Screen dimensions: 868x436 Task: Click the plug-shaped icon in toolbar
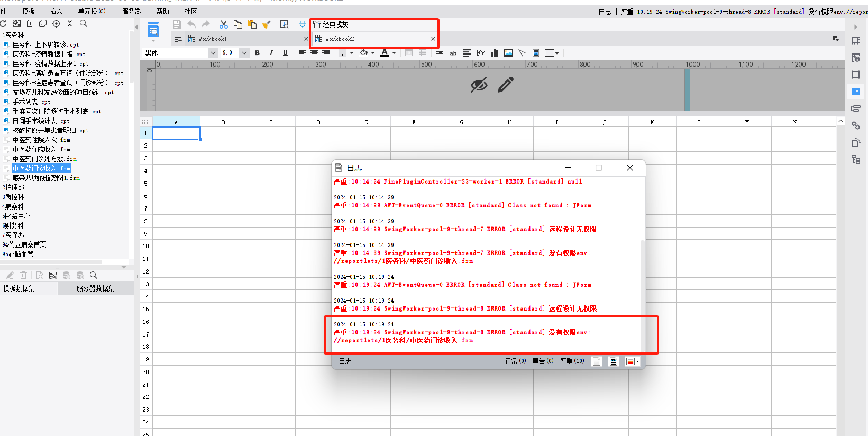click(302, 24)
